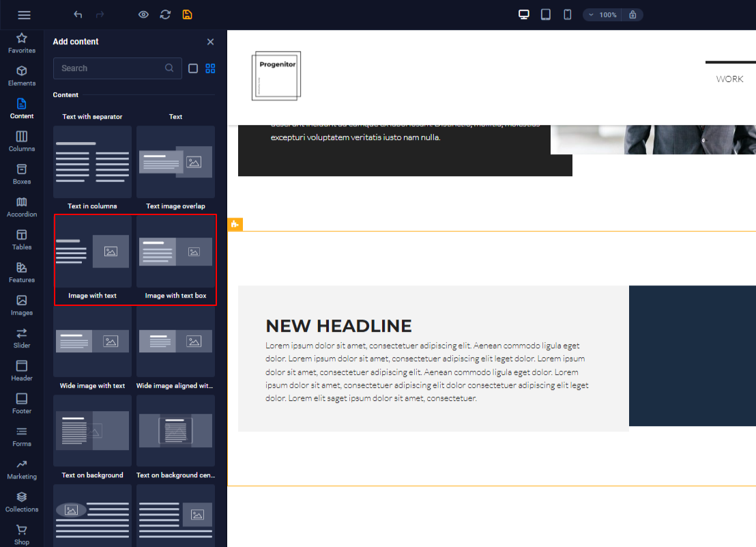Switch to tablet view

click(546, 14)
